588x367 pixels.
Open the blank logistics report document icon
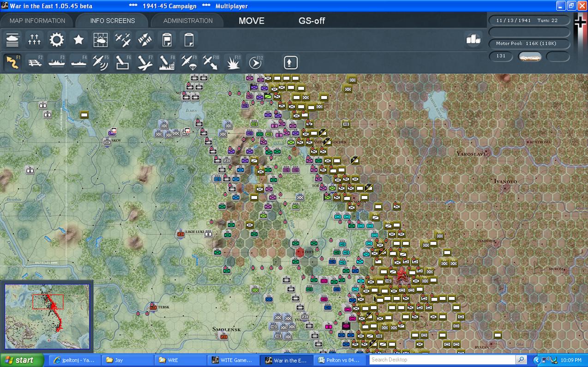[x=189, y=40]
